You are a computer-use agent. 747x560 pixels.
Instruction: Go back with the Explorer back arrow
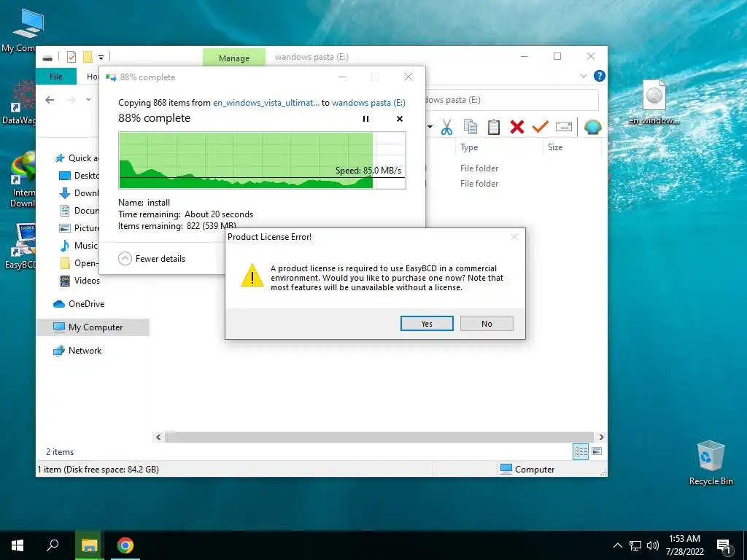click(x=50, y=99)
